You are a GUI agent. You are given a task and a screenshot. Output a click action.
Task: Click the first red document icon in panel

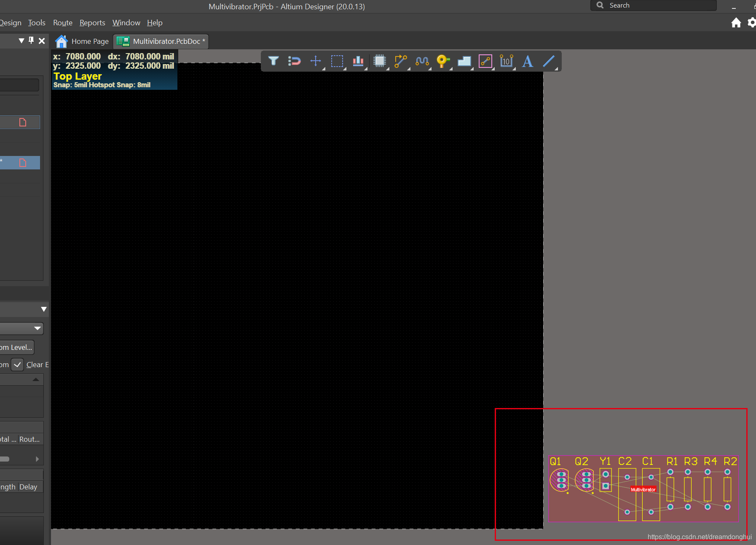click(23, 122)
